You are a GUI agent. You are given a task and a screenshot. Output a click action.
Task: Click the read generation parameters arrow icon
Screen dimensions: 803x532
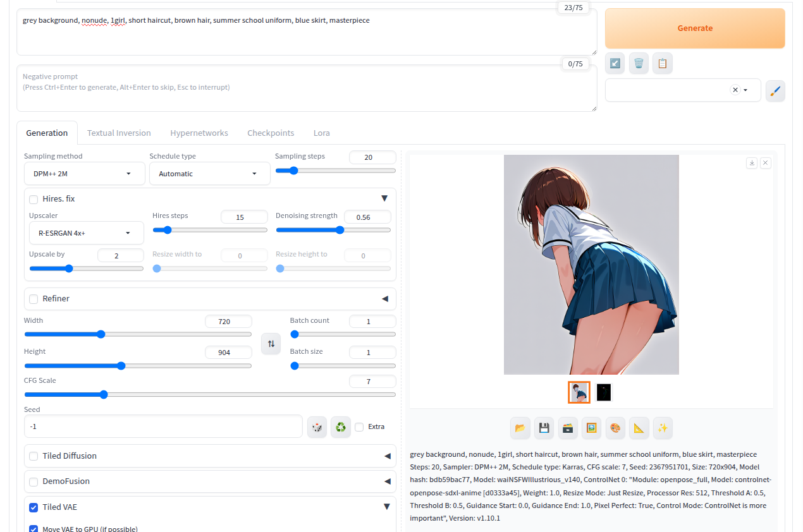[615, 63]
